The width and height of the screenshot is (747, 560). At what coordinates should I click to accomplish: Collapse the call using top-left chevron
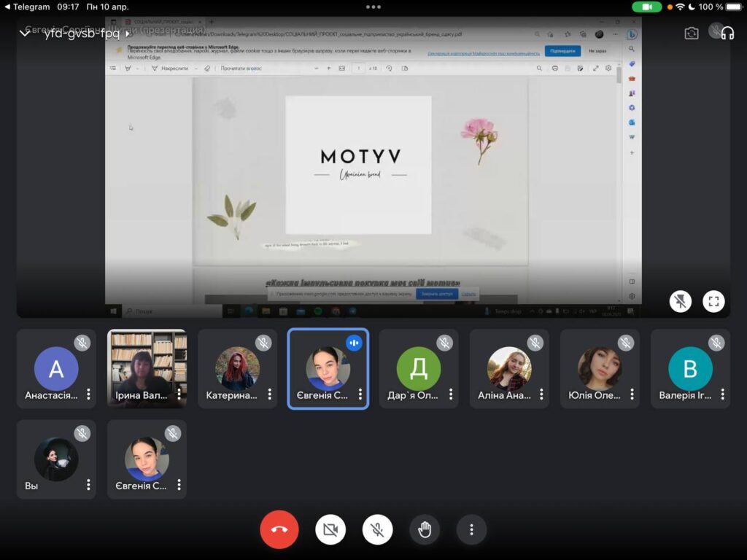coord(25,34)
